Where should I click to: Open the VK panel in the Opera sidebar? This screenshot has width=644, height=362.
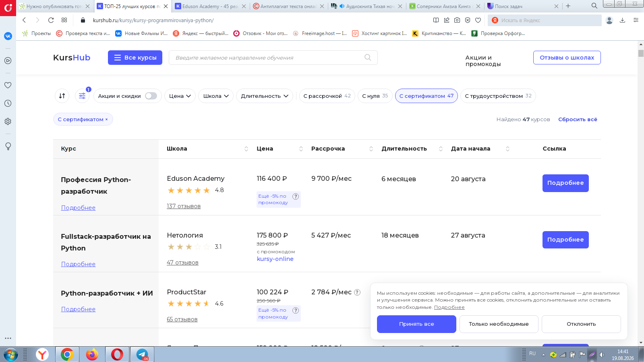click(8, 36)
